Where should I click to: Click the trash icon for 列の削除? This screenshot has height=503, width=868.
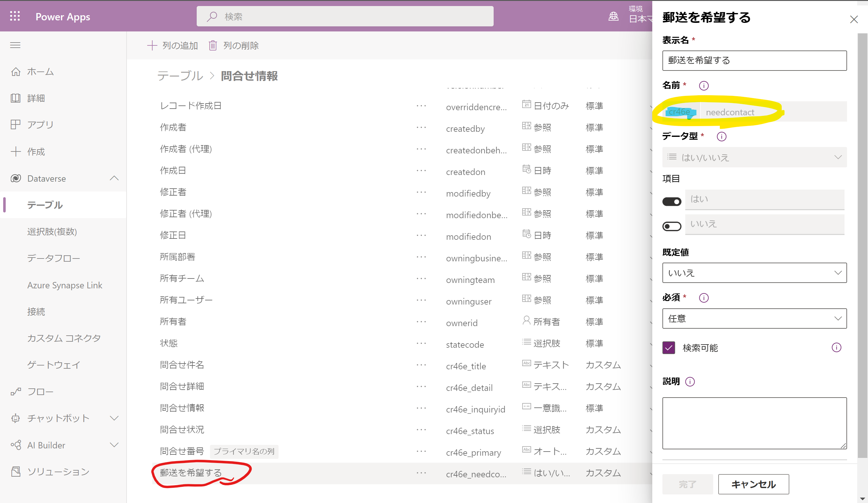pos(213,45)
